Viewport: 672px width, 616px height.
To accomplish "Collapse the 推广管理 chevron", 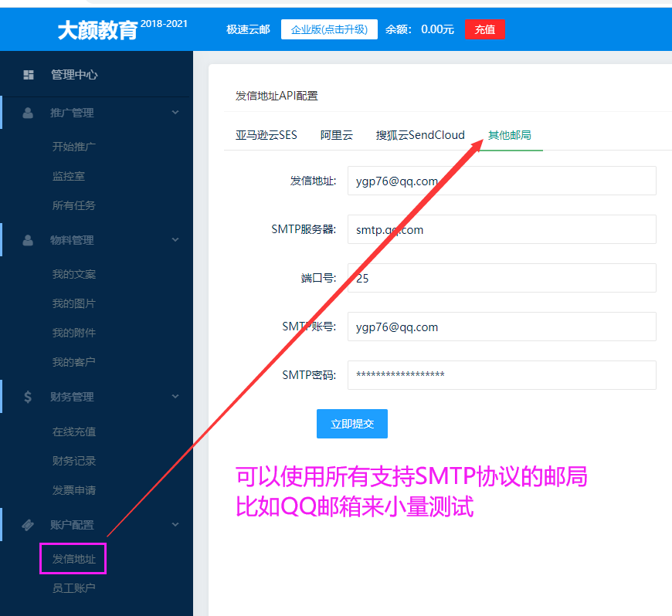I will pyautogui.click(x=175, y=113).
